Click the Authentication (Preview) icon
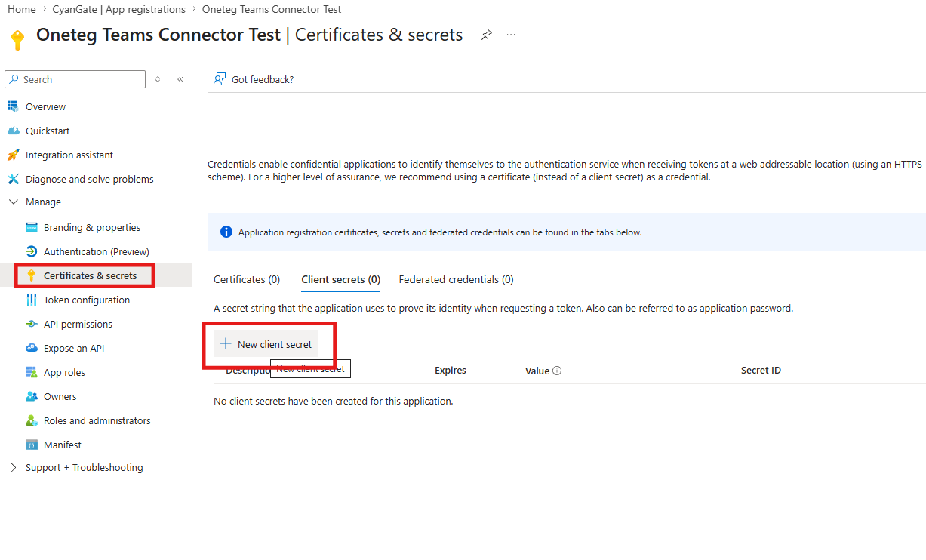The width and height of the screenshot is (926, 560). (x=31, y=251)
